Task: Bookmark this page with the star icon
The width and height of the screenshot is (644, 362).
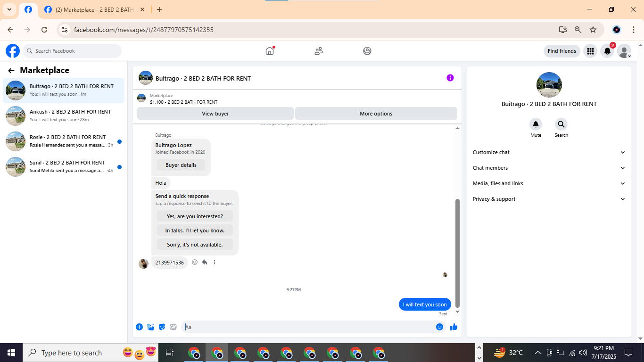Action: click(x=593, y=30)
